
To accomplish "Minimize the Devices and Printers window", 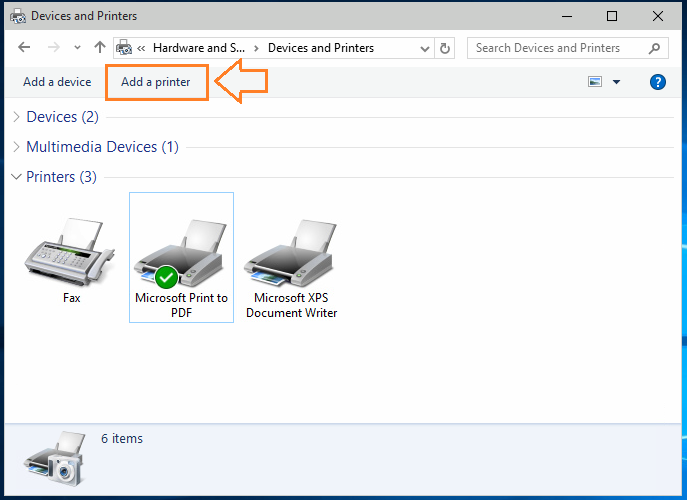I will pyautogui.click(x=567, y=16).
